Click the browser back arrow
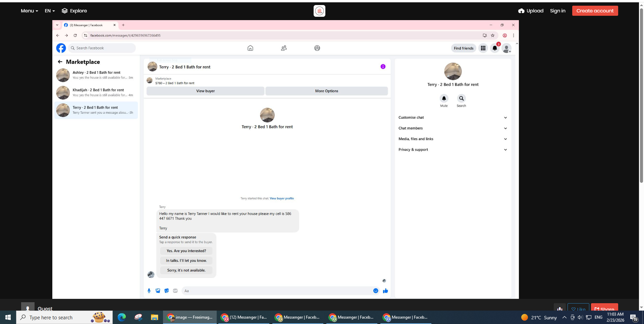The height and width of the screenshot is (324, 644). (x=58, y=35)
